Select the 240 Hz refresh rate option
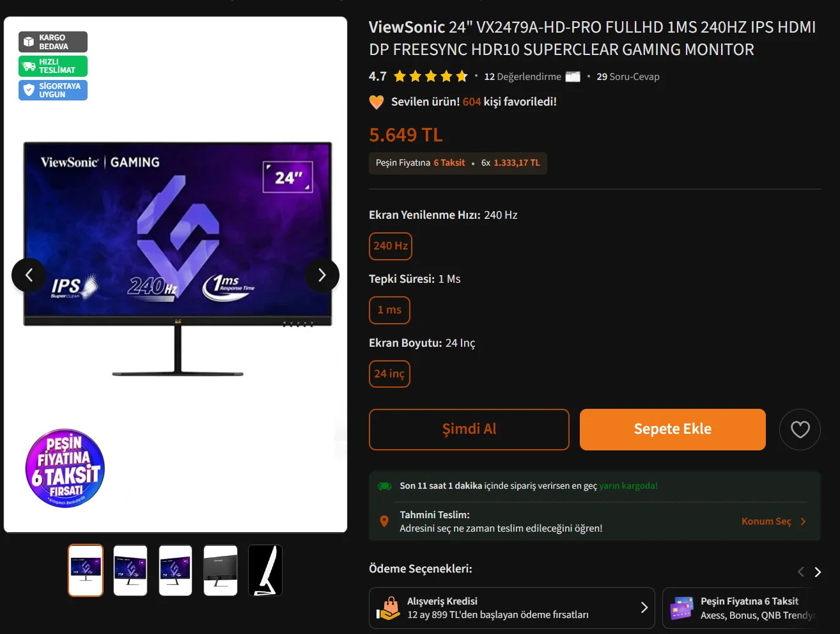This screenshot has width=840, height=634. [391, 246]
